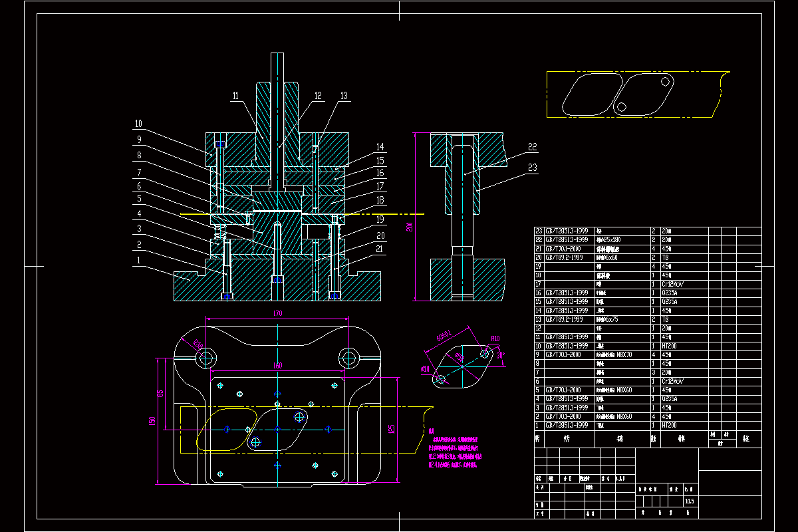Image resolution: width=798 pixels, height=532 pixels.
Task: Click 'Cr12MoV' material in parts row 17
Action: click(x=672, y=283)
